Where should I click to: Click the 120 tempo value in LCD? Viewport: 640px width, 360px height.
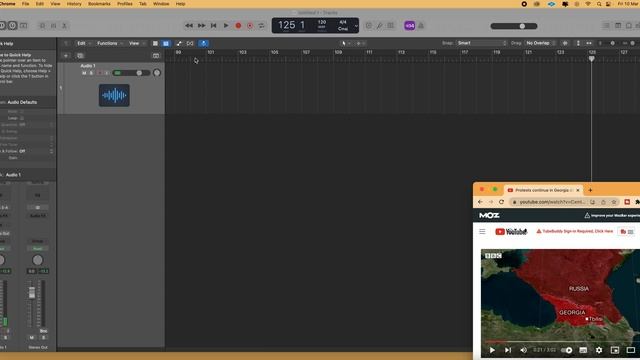[x=322, y=22]
